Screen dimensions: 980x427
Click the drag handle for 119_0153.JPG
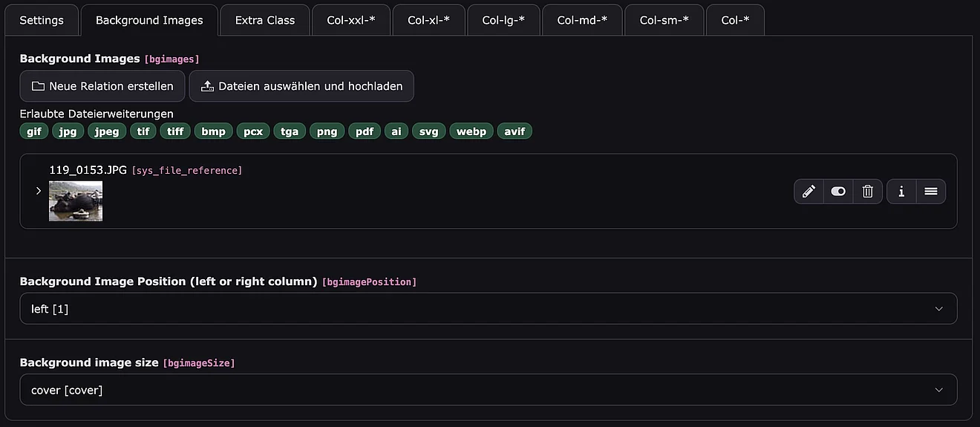[x=931, y=192]
